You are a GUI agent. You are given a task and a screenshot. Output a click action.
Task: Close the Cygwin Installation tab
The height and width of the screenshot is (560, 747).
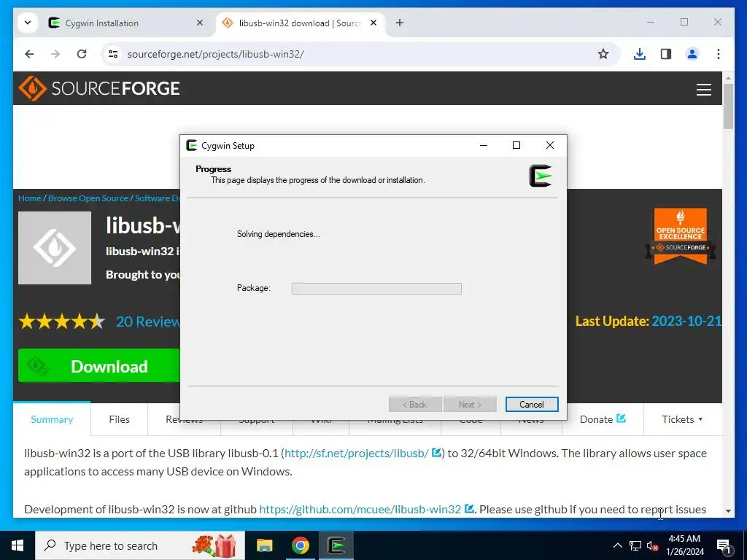(x=200, y=23)
